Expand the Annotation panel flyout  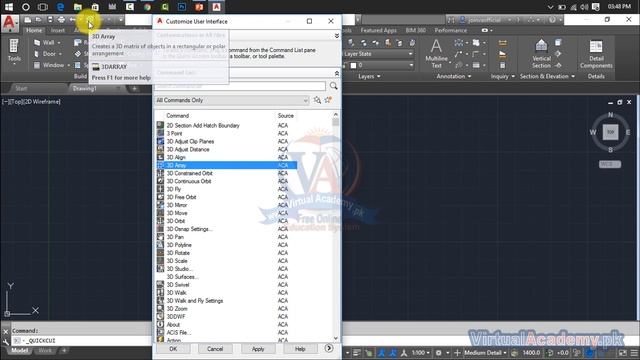[x=453, y=76]
